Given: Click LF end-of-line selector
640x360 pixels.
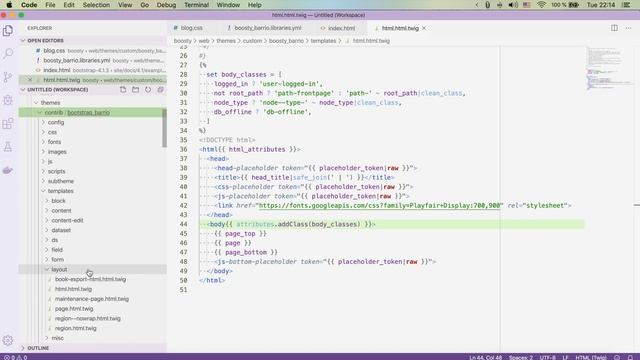Looking at the screenshot, I should point(565,357).
